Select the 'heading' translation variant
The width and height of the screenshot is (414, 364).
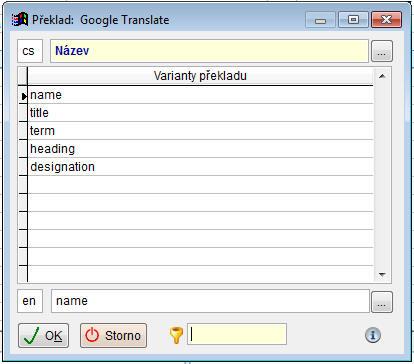pos(200,149)
